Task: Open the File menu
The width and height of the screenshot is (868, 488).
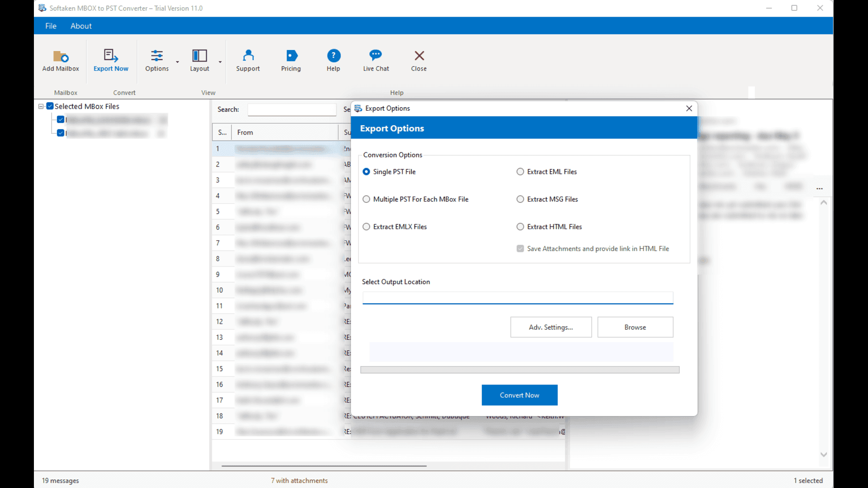Action: click(x=51, y=26)
